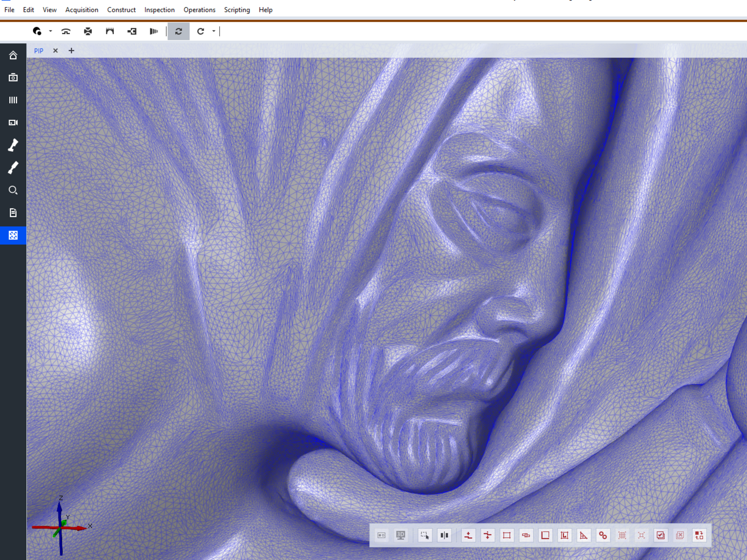Open the search workspace with magnifier icon
Viewport: 747px width, 560px height.
pyautogui.click(x=13, y=191)
